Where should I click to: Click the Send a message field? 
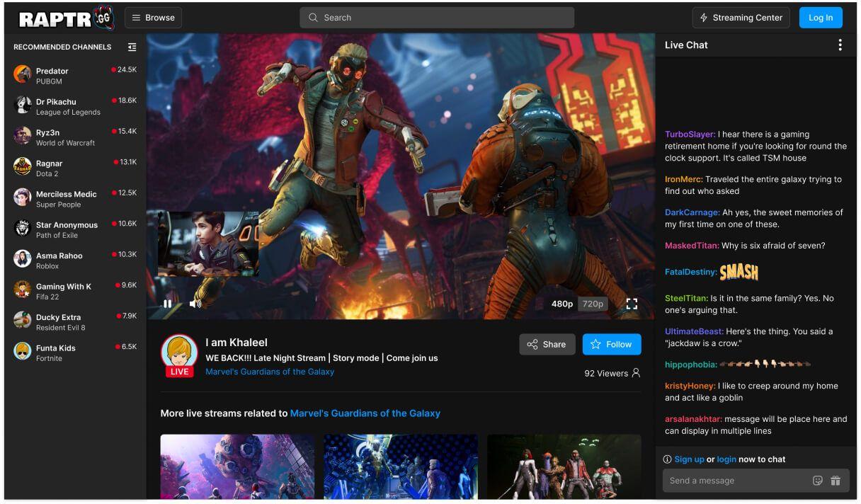tap(755, 481)
